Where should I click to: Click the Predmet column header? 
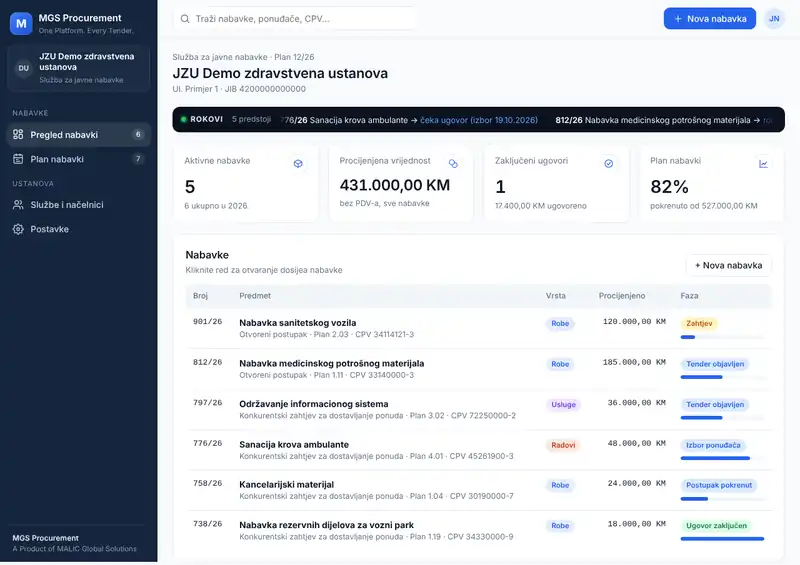click(255, 296)
